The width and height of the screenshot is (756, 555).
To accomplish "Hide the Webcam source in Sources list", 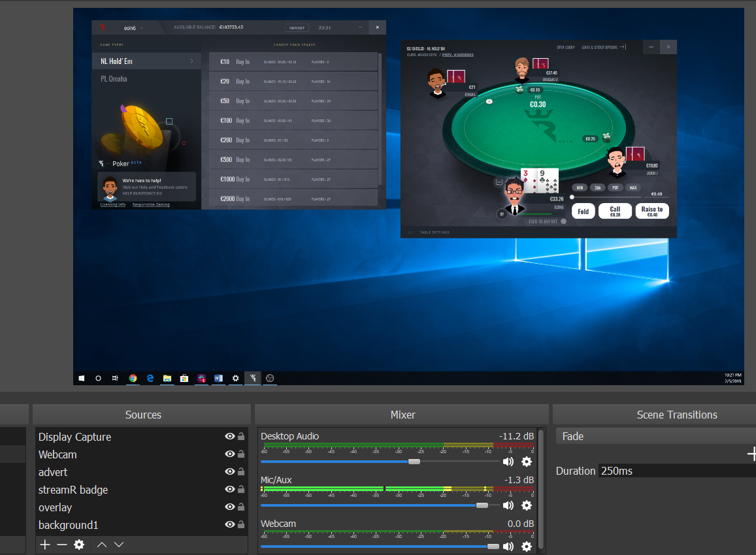I will pos(230,454).
